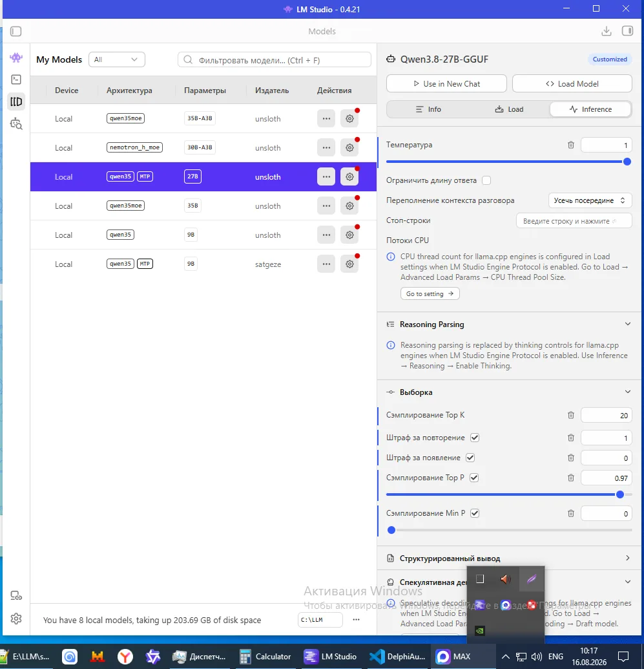Open the C:\LLM models directory button
644x669 pixels.
[x=320, y=619]
